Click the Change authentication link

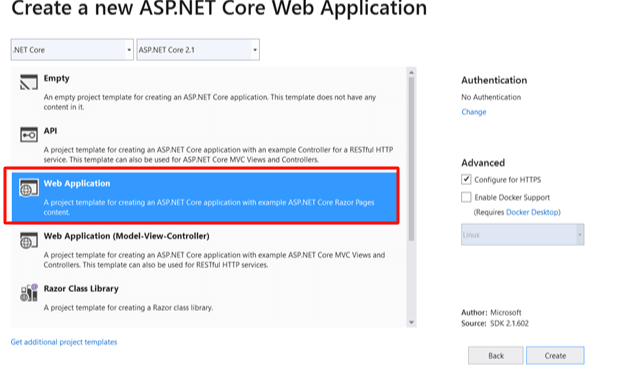[x=474, y=112]
